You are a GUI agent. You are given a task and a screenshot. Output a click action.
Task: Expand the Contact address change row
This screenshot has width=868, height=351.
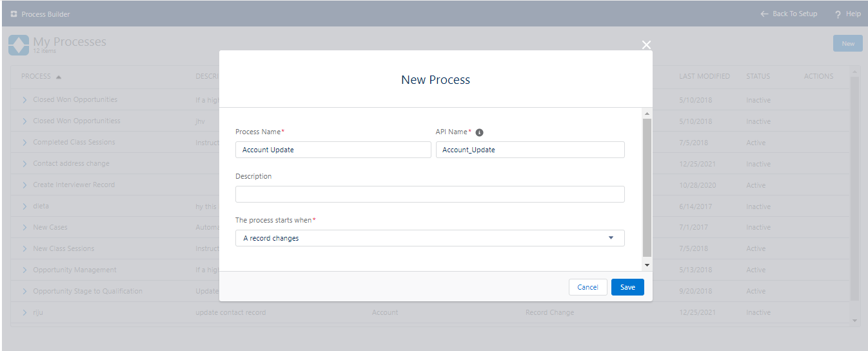pos(25,164)
